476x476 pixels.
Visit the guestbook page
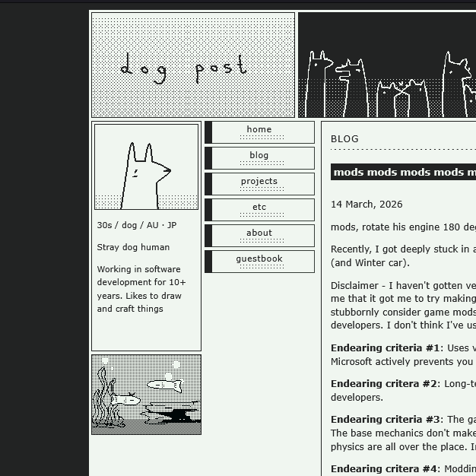pyautogui.click(x=259, y=261)
